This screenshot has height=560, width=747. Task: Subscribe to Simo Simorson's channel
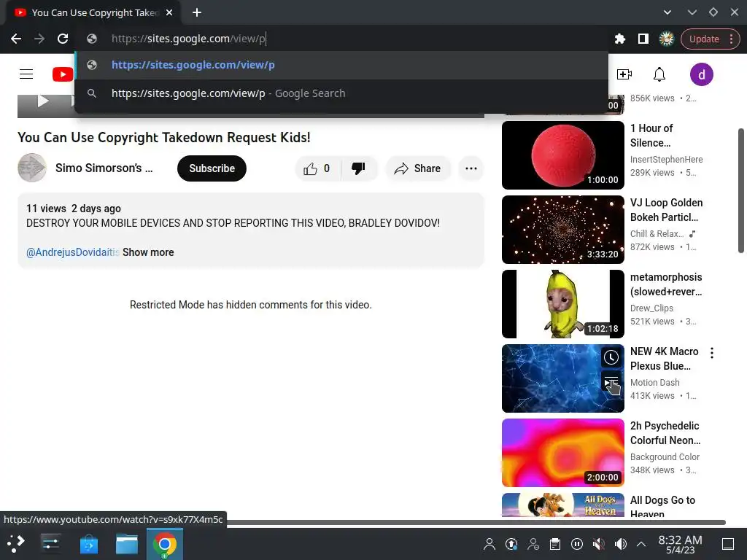[212, 168]
